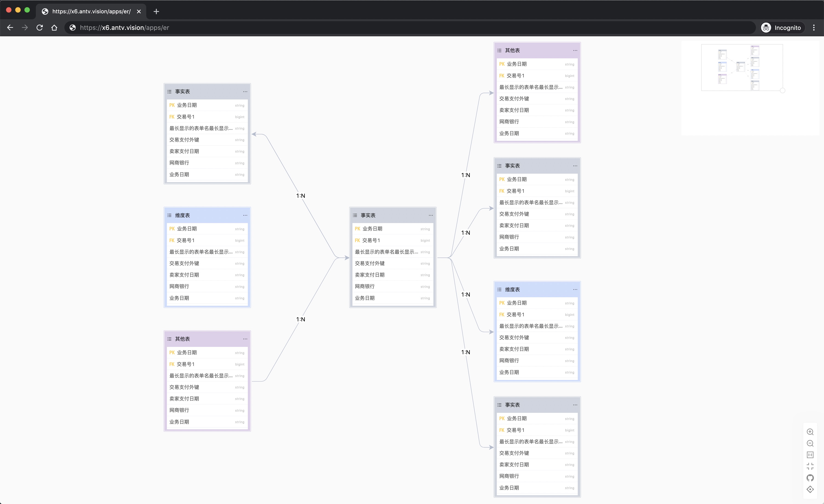Screen dimensions: 824x504
Task: Click the list icon on the right-column 维度表 header
Action: [499, 289]
